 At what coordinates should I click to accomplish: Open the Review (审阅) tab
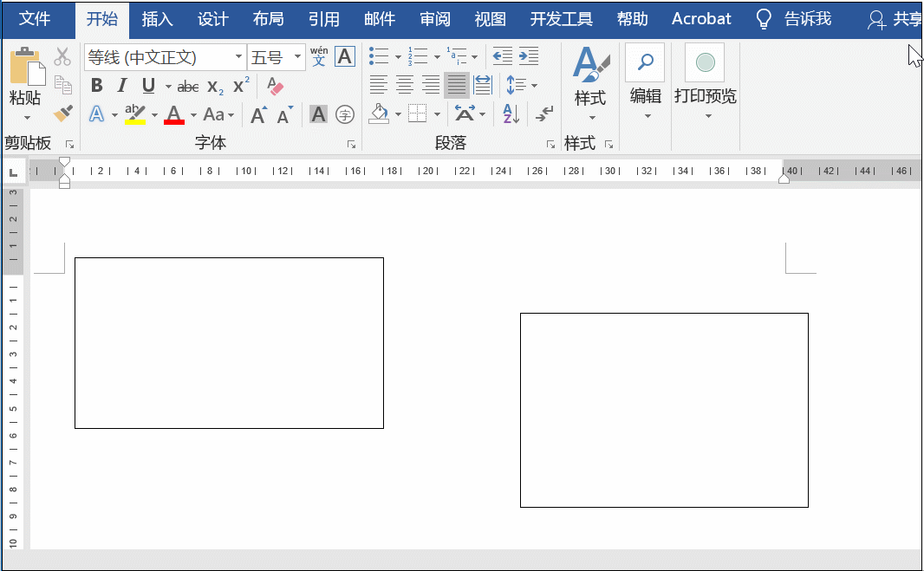click(435, 19)
